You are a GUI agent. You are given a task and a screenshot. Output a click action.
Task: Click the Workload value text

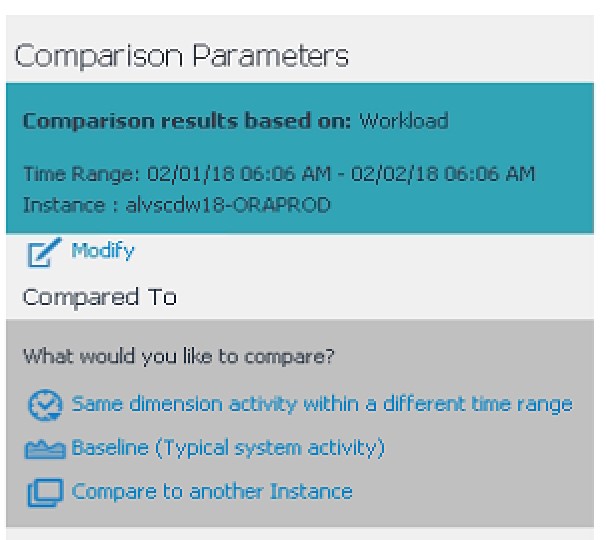pos(404,122)
